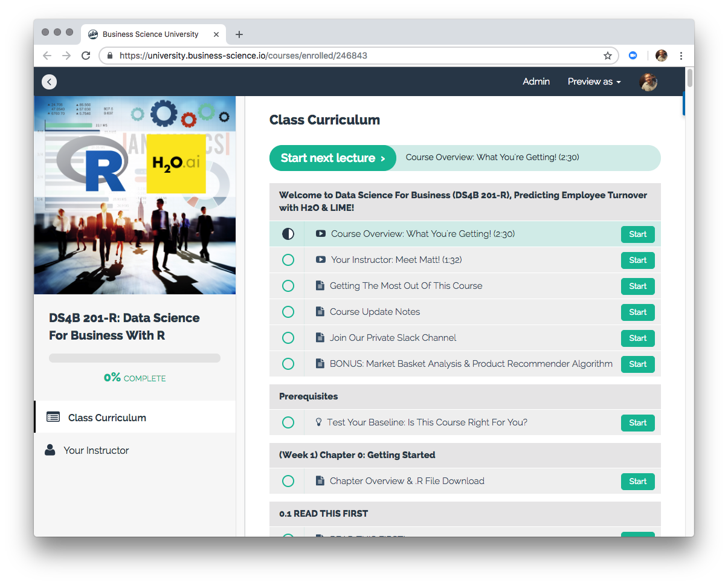Start Join Our Private Slack Channel
Image resolution: width=728 pixels, height=585 pixels.
pyautogui.click(x=637, y=338)
